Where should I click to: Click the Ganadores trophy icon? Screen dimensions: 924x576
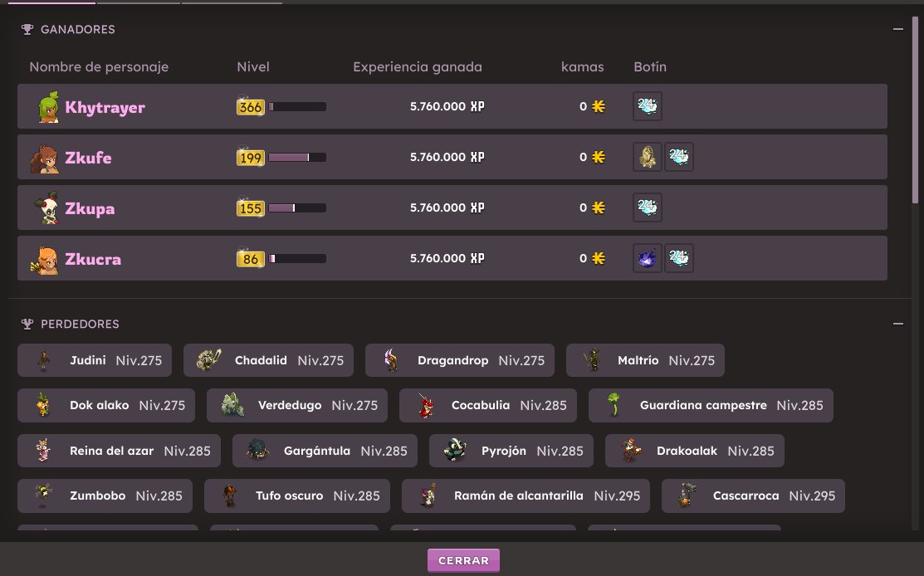(27, 29)
